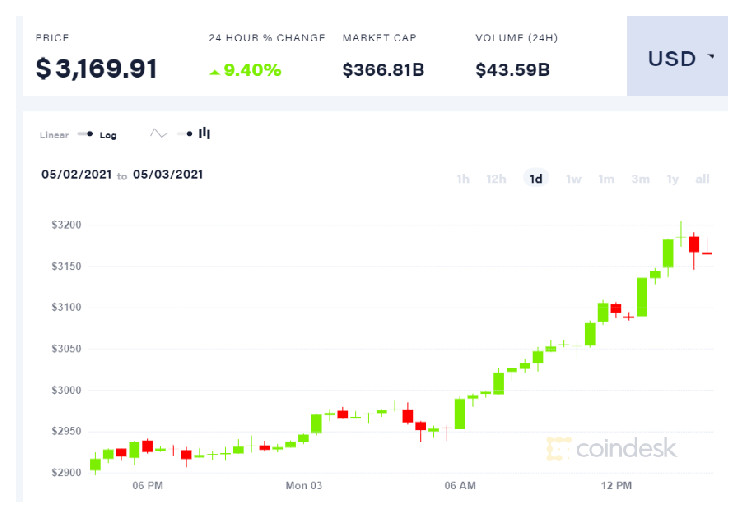
Task: Click the green 24-hour change arrow
Action: pyautogui.click(x=214, y=71)
